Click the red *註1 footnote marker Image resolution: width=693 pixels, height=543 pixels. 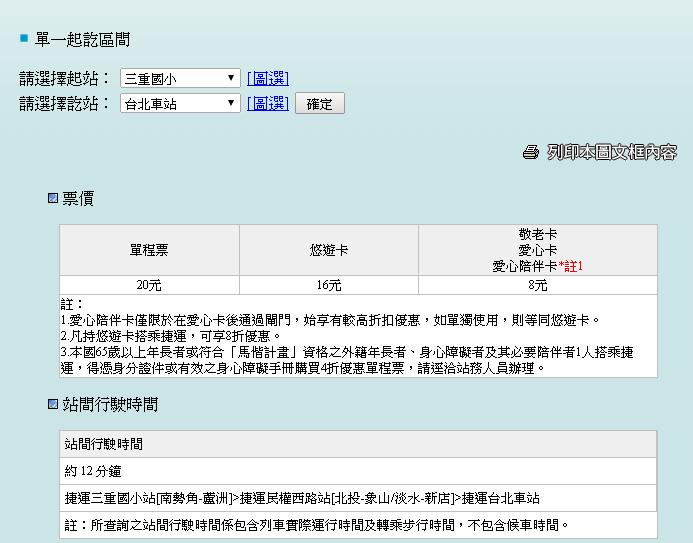(x=571, y=266)
